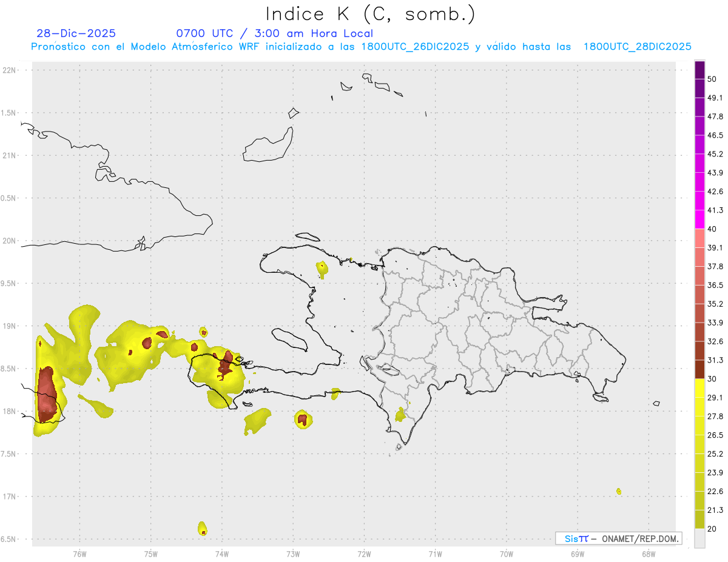Click the large dark red patch near 18N west edge
The height and width of the screenshot is (562, 728).
click(x=46, y=394)
